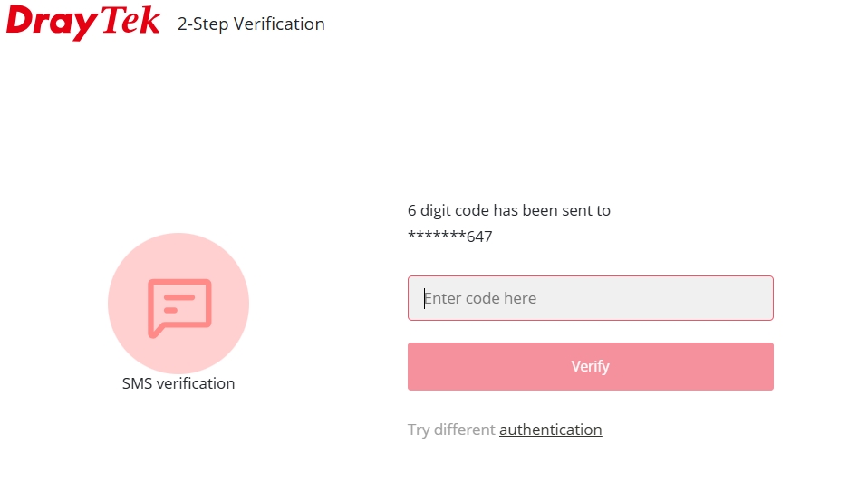Viewport: 868px width, 483px height.
Task: Click the Verify button
Action: (x=590, y=367)
